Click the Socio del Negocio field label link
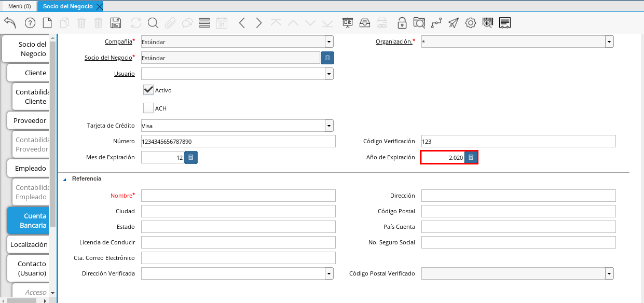Viewport: 644px width, 303px height. click(108, 58)
